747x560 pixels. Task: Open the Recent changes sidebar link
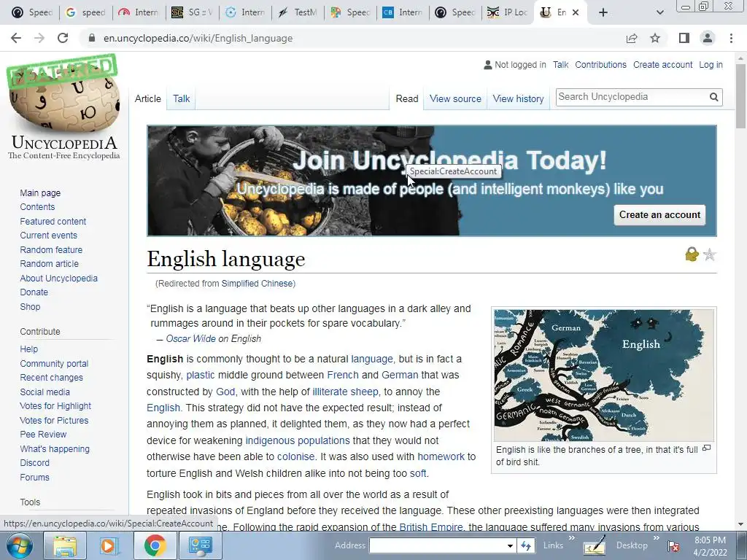(x=52, y=378)
